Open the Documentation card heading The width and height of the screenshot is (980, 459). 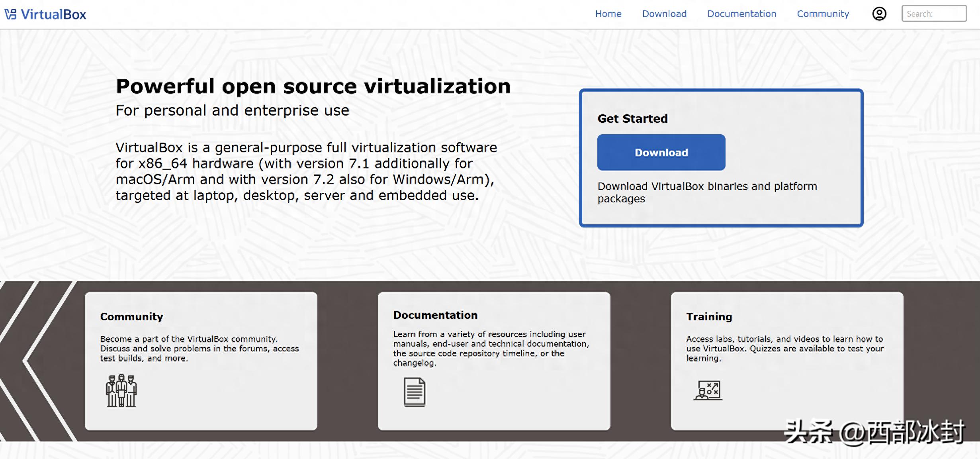(435, 315)
